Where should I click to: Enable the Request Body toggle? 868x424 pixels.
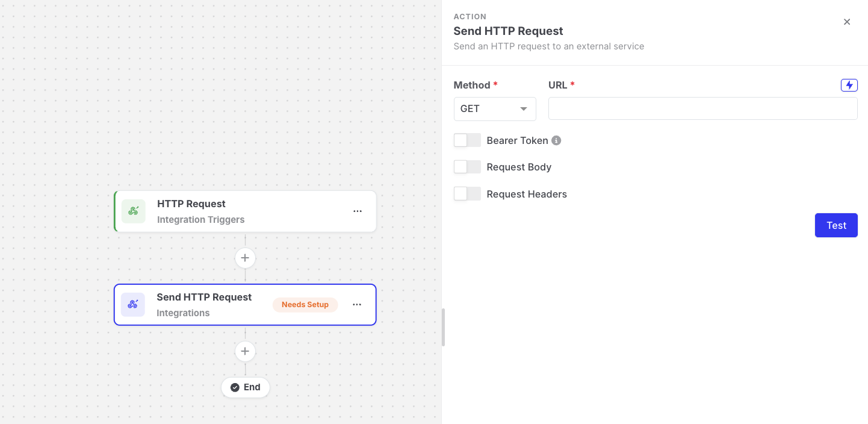467,167
